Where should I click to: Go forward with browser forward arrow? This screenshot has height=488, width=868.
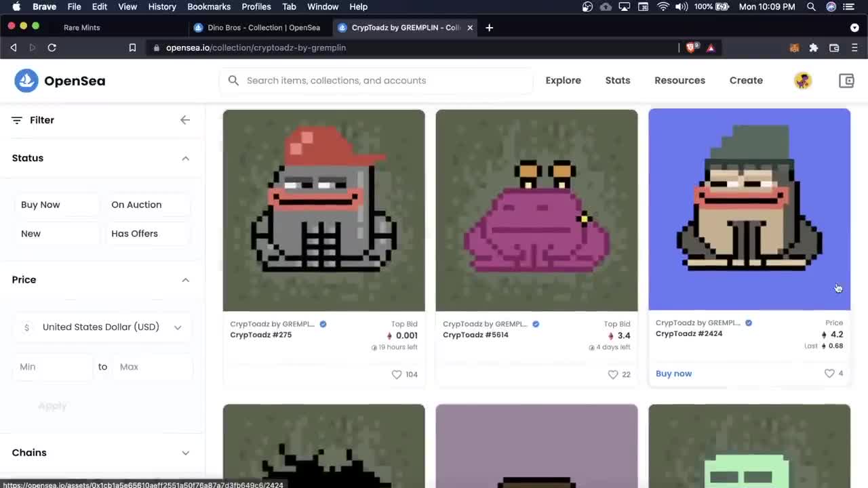pyautogui.click(x=32, y=47)
